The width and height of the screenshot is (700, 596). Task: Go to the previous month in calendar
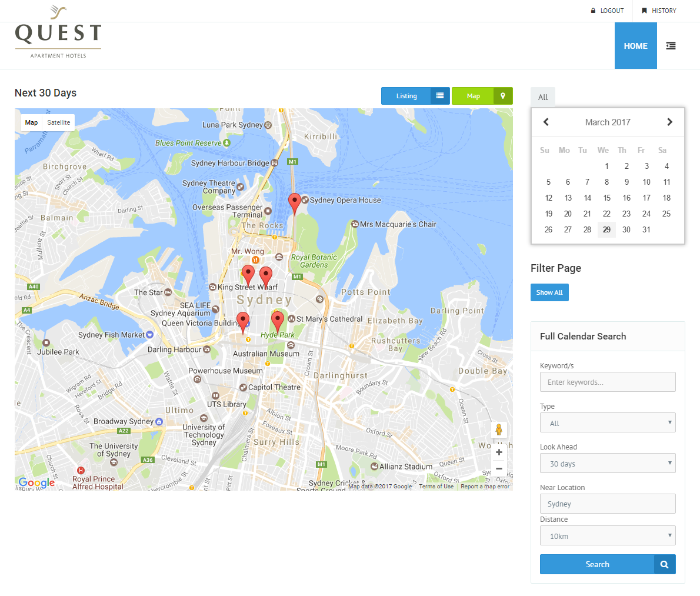point(546,122)
